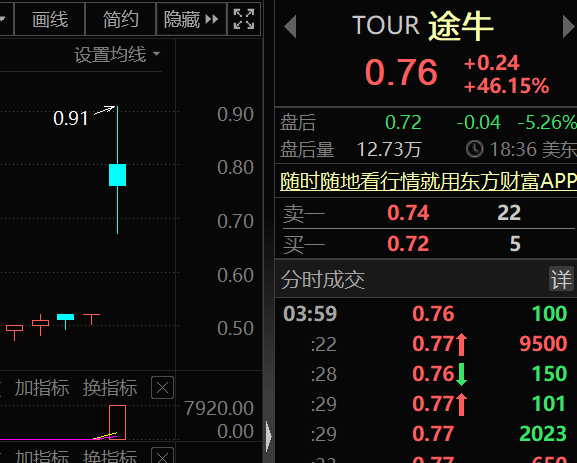Select the 03:59 trade row at 0.76
This screenshot has width=577, height=463.
pyautogui.click(x=425, y=314)
